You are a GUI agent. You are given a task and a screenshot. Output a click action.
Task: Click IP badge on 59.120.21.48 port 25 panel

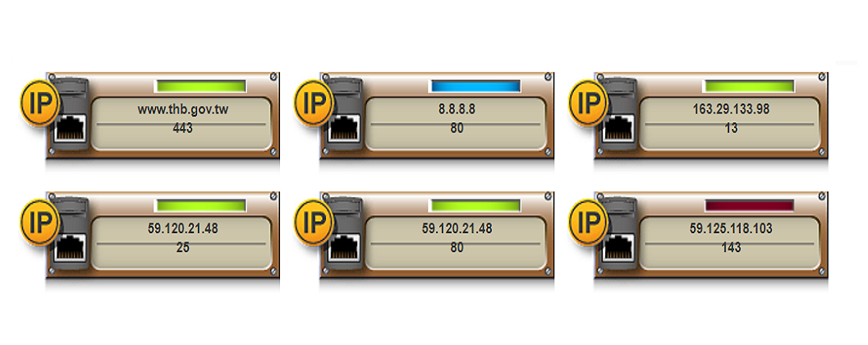coord(40,223)
